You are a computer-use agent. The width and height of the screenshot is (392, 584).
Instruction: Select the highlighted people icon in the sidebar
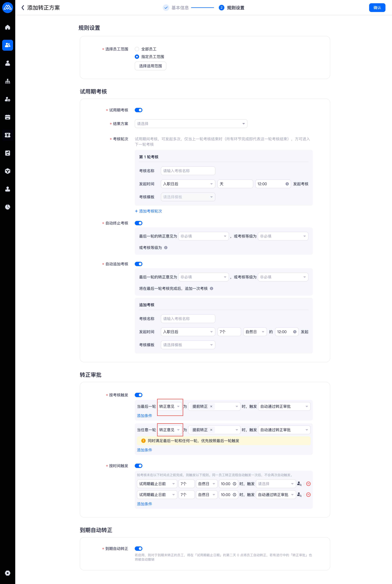(x=7, y=45)
